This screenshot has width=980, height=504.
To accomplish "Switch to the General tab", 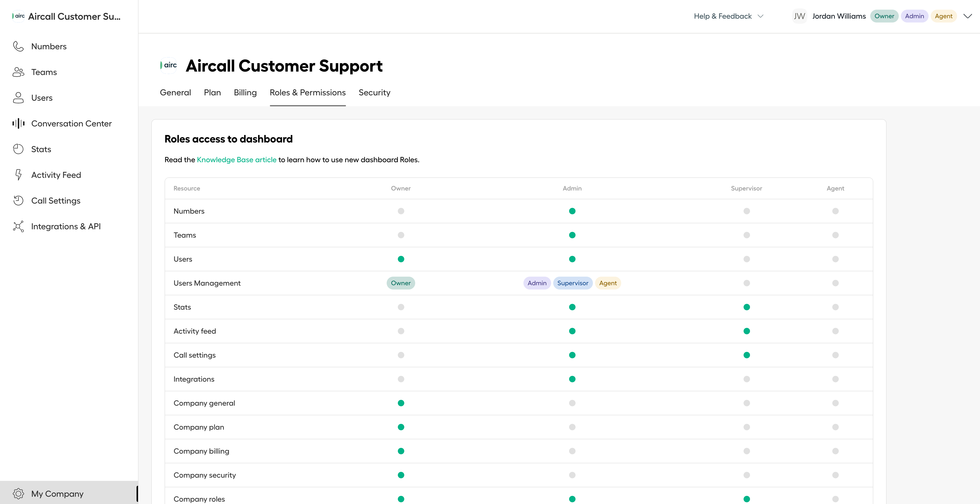I will coord(175,92).
